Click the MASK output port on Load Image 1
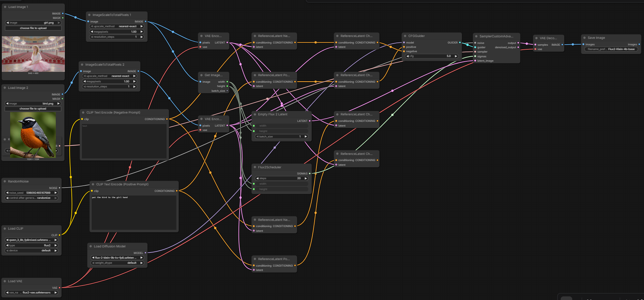 point(63,18)
